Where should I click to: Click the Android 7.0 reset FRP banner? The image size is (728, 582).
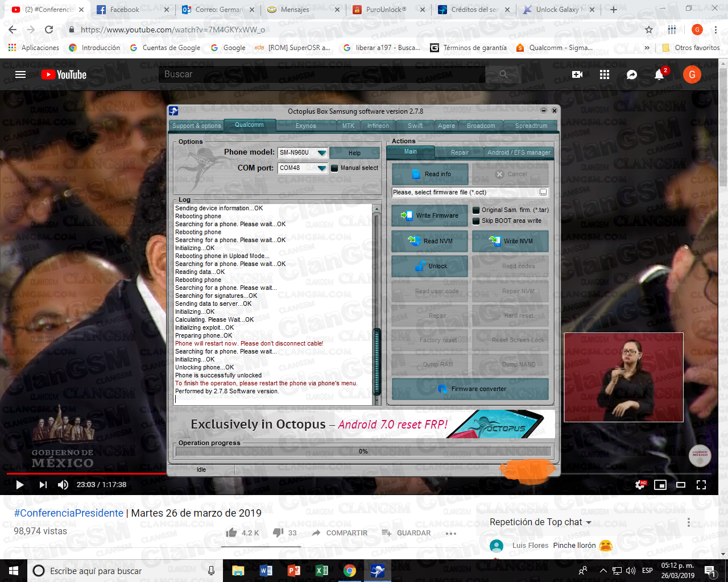point(364,424)
